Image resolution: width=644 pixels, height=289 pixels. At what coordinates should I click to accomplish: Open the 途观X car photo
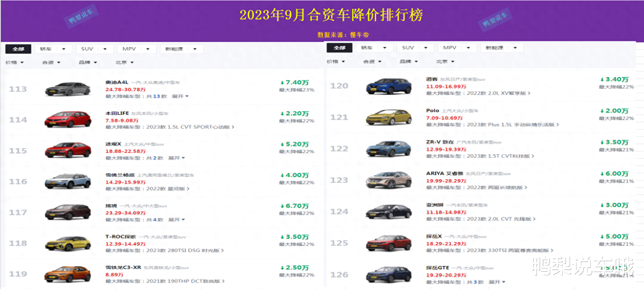68,151
